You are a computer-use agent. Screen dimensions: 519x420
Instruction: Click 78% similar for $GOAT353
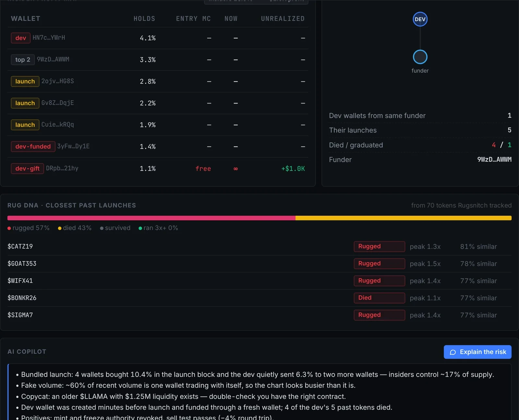pyautogui.click(x=478, y=264)
